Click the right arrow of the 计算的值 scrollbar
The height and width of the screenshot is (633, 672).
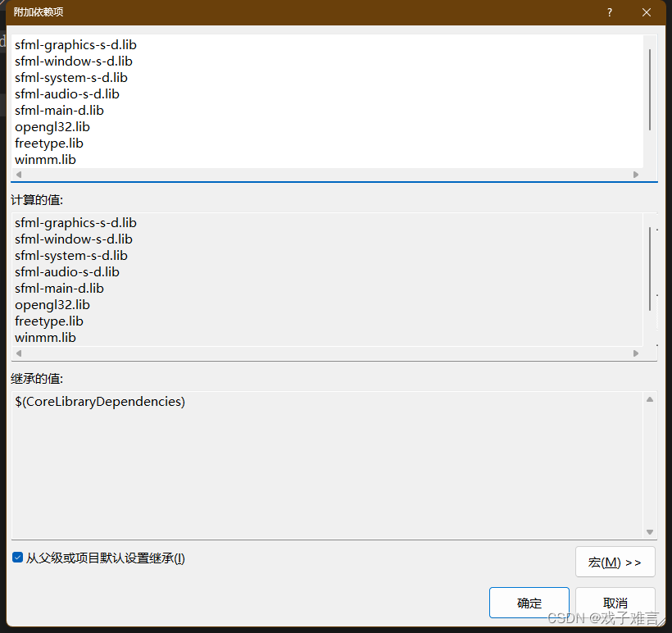[637, 353]
